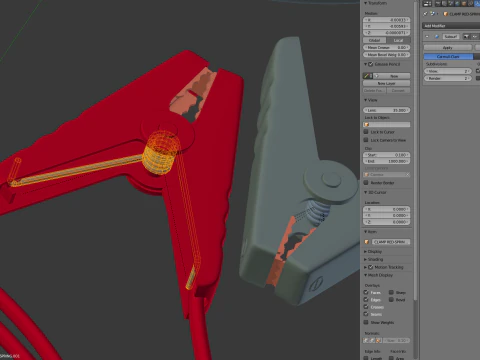Open the Add Modifier dropdown
Viewport: 480px width, 360px height.
(451, 26)
